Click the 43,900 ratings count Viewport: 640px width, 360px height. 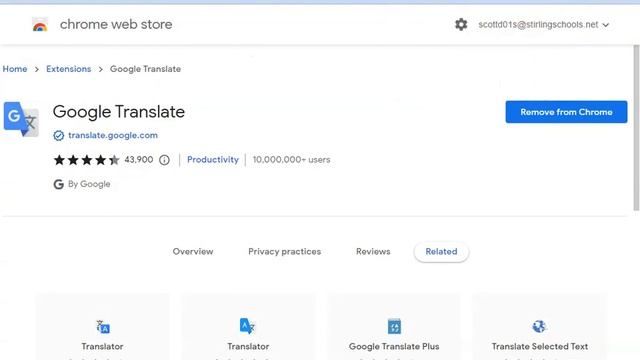pos(139,160)
